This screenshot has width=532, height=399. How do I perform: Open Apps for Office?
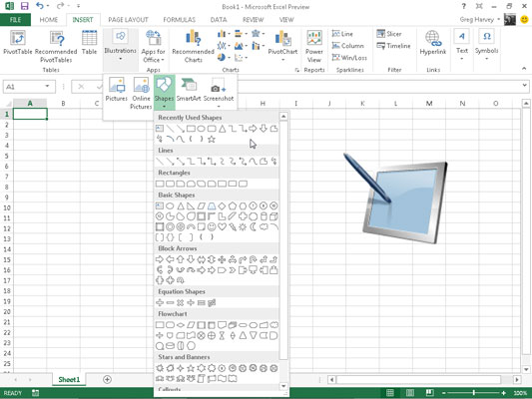pos(154,47)
